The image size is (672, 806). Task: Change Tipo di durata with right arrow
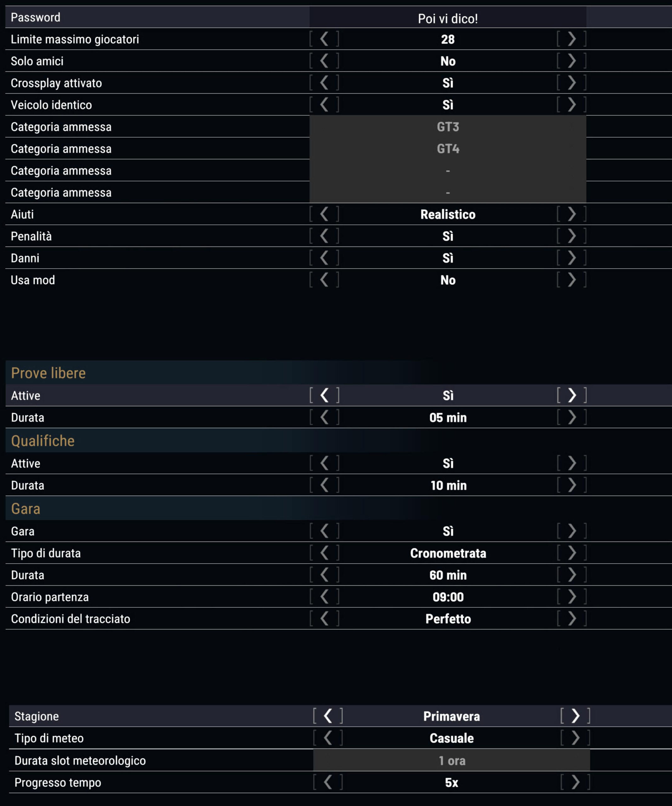point(572,553)
